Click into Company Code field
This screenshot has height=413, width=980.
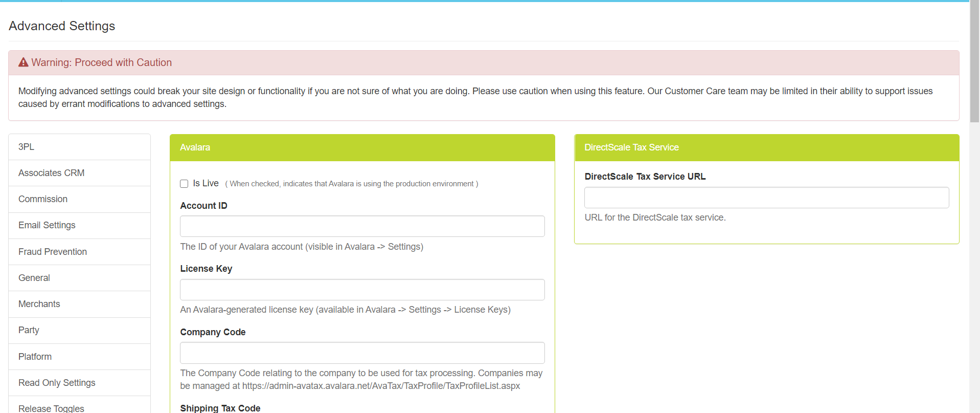coord(362,353)
